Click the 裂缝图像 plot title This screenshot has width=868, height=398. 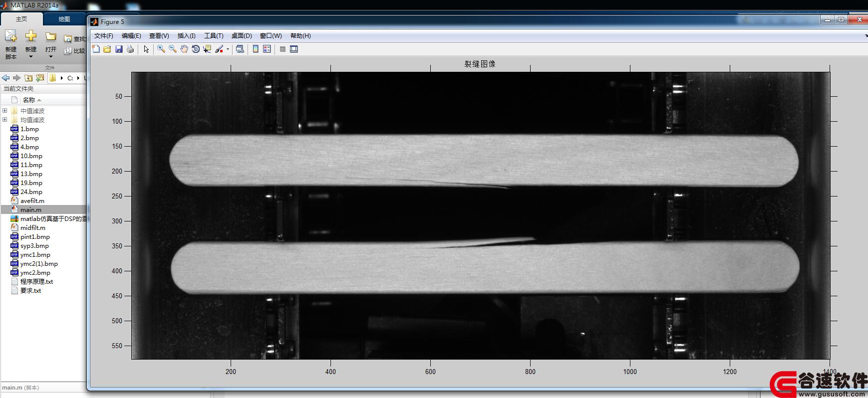(480, 64)
